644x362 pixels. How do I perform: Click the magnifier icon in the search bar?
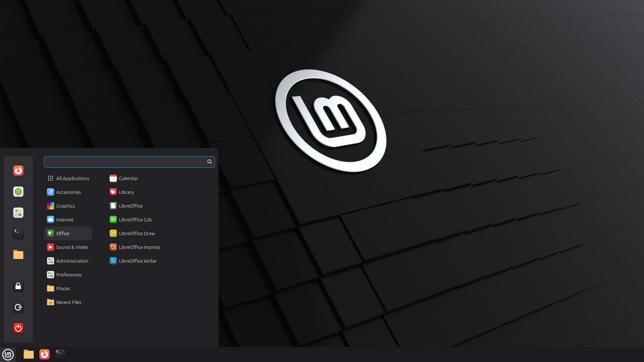tap(209, 162)
